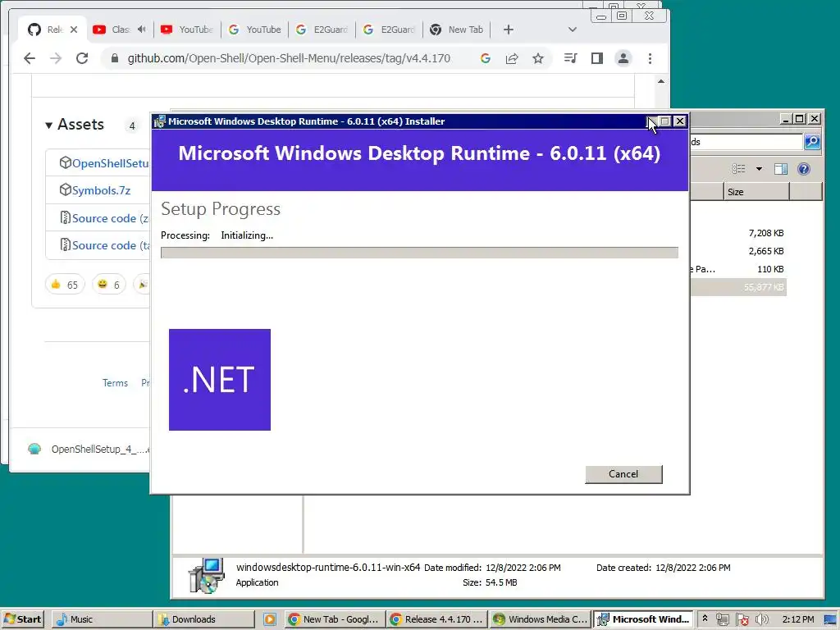Bookmark this page with the star icon

point(538,58)
